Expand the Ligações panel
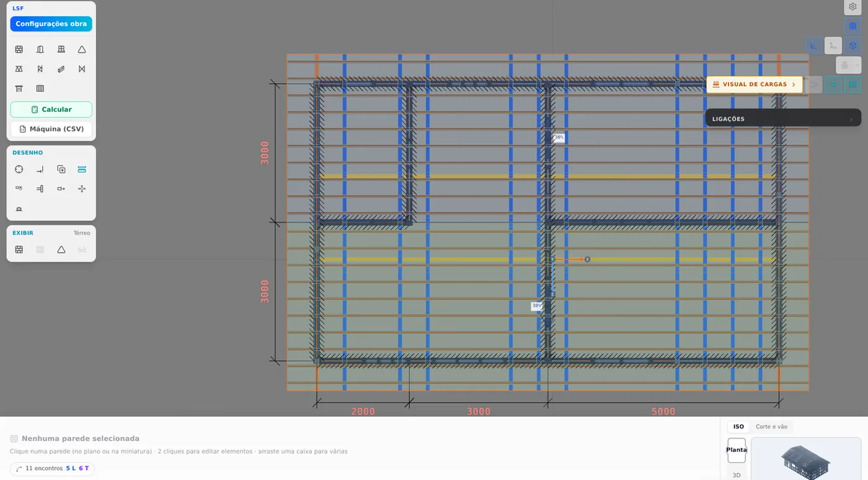The height and width of the screenshot is (480, 868). (x=783, y=119)
